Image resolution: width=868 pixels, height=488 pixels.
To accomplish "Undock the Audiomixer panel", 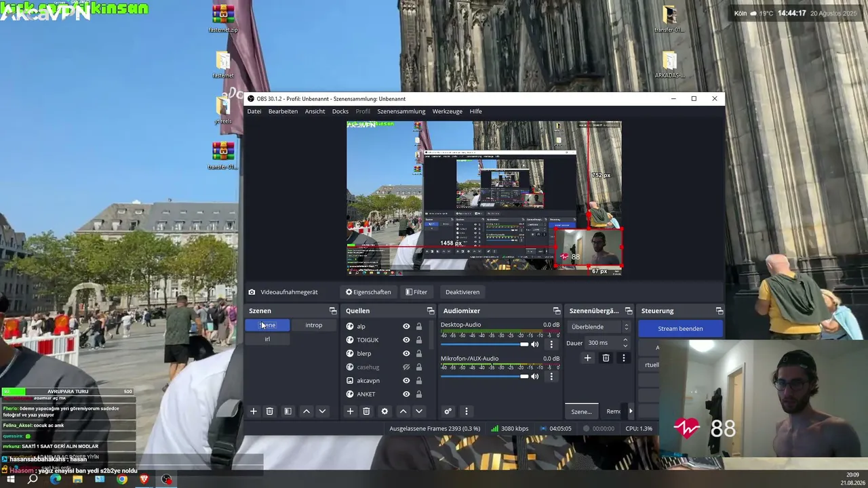I will coord(557,310).
